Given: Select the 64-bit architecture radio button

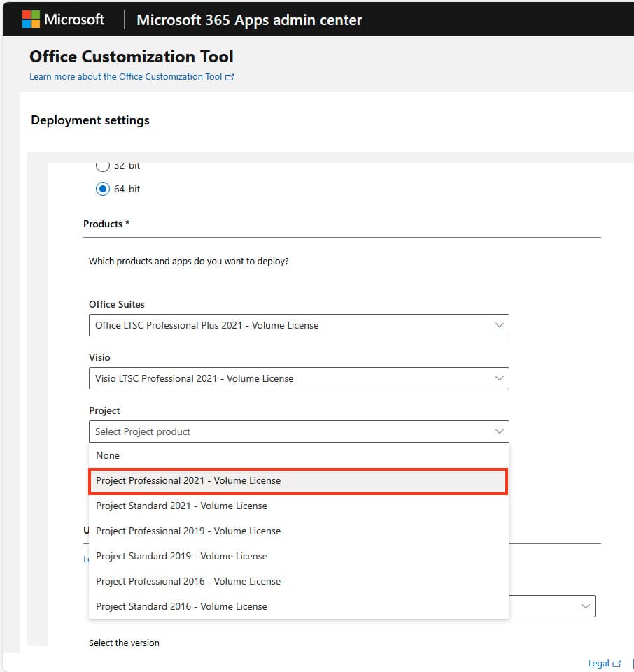Looking at the screenshot, I should pos(103,189).
